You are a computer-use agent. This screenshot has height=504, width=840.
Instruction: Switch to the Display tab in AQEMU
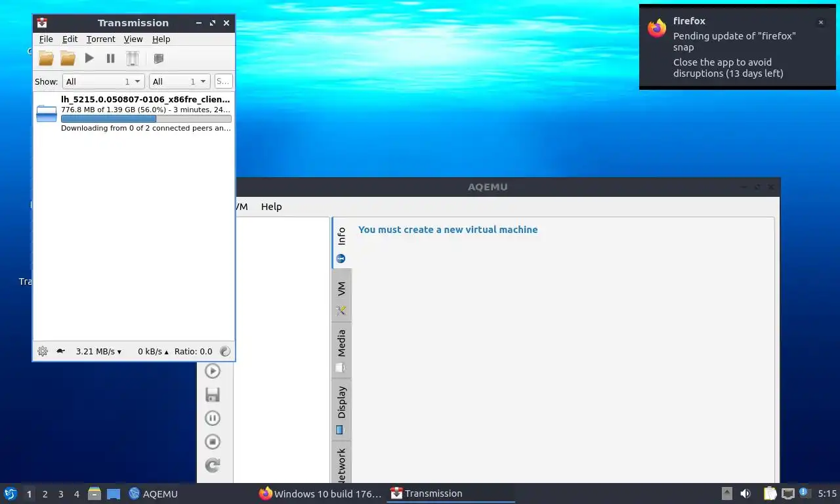[x=341, y=410]
